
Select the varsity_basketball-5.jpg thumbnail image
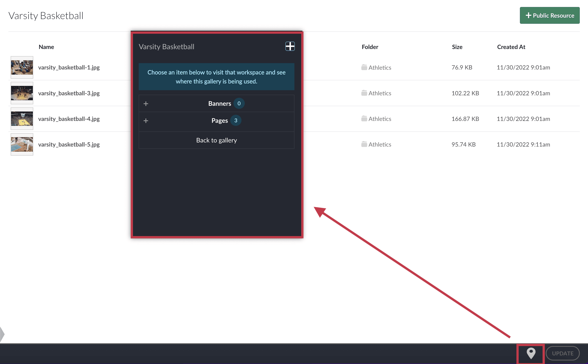pyautogui.click(x=22, y=144)
